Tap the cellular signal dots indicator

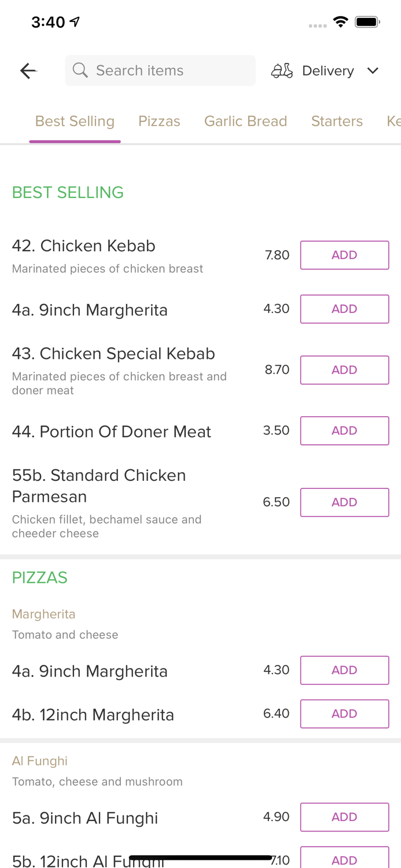click(317, 24)
